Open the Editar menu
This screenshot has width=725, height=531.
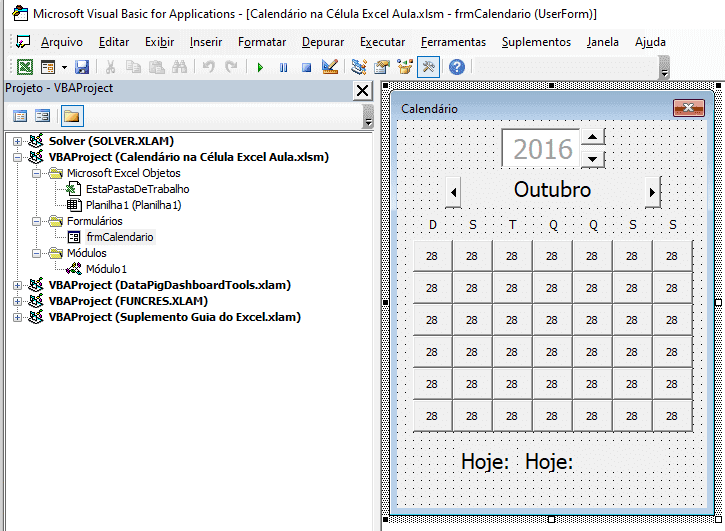(114, 42)
